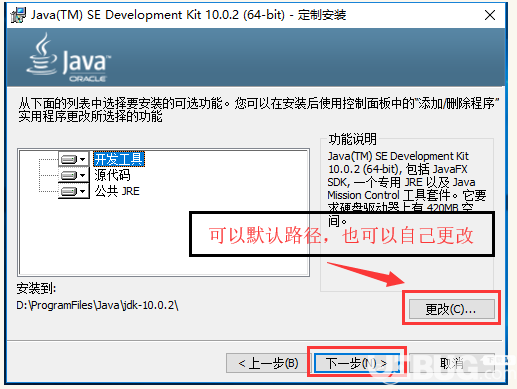Go back with 上一步(B) button
This screenshot has height=389, width=517.
point(268,363)
